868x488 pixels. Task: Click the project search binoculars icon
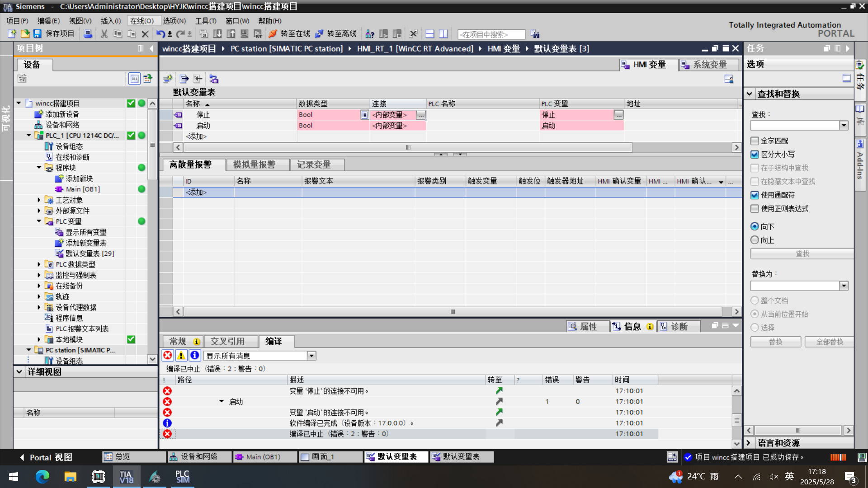click(535, 34)
